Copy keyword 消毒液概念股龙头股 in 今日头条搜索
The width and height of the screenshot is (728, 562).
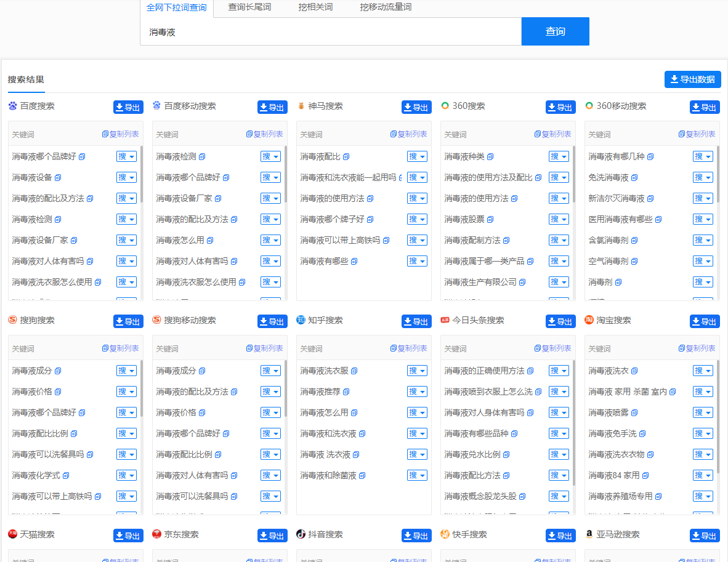(x=522, y=497)
